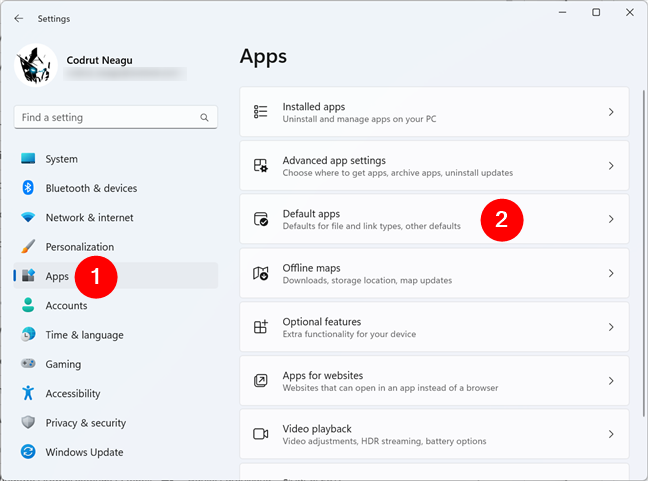This screenshot has width=648, height=481.
Task: Click the user profile avatar
Action: click(36, 65)
